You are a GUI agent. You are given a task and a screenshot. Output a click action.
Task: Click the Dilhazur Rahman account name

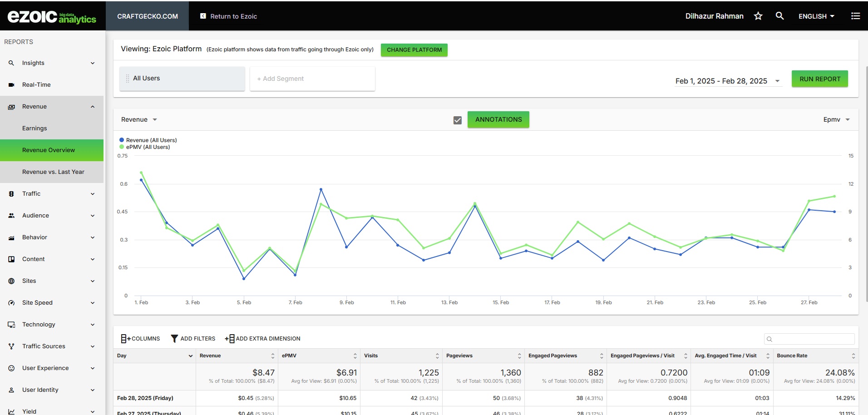[x=715, y=16]
